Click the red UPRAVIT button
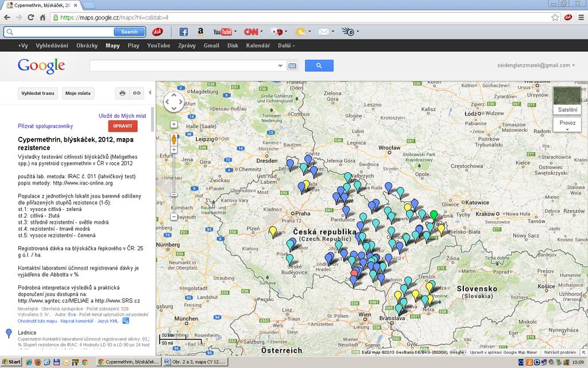 pyautogui.click(x=123, y=126)
